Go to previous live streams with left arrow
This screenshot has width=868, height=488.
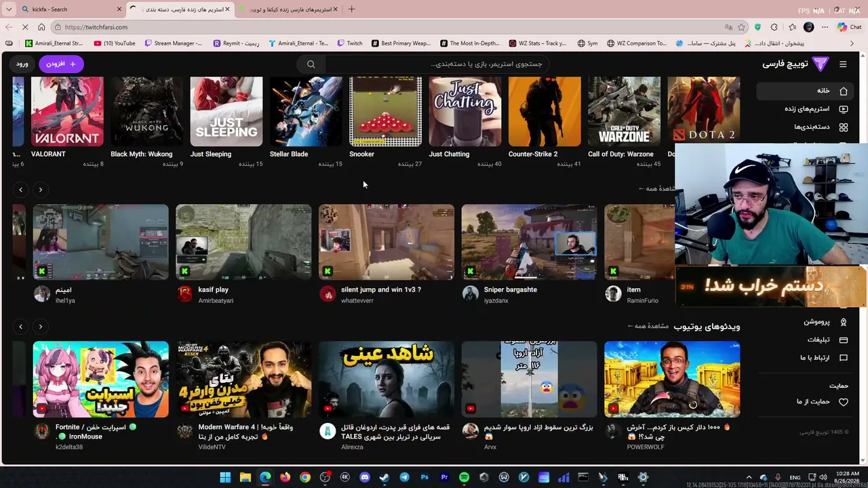tap(20, 190)
